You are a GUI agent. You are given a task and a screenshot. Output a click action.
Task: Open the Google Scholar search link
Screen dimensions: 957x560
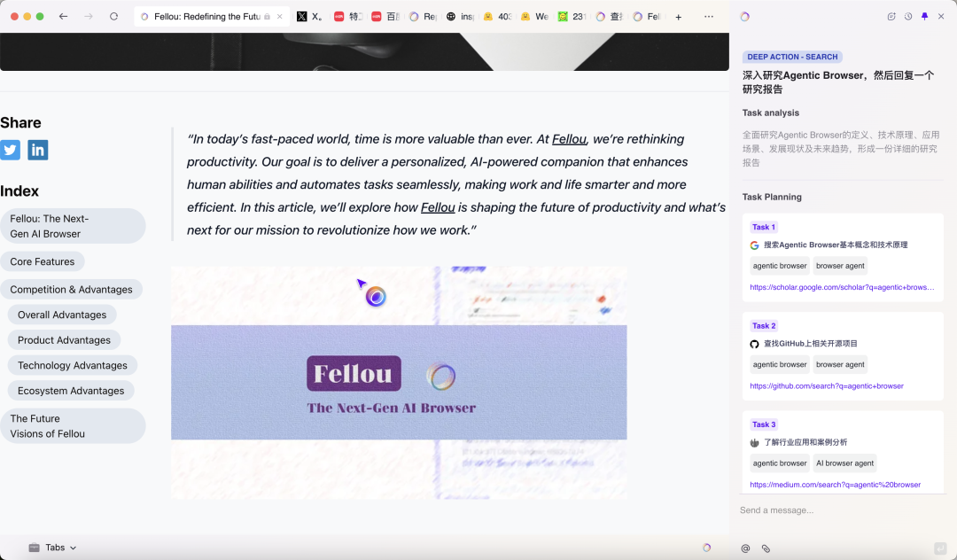(x=842, y=287)
